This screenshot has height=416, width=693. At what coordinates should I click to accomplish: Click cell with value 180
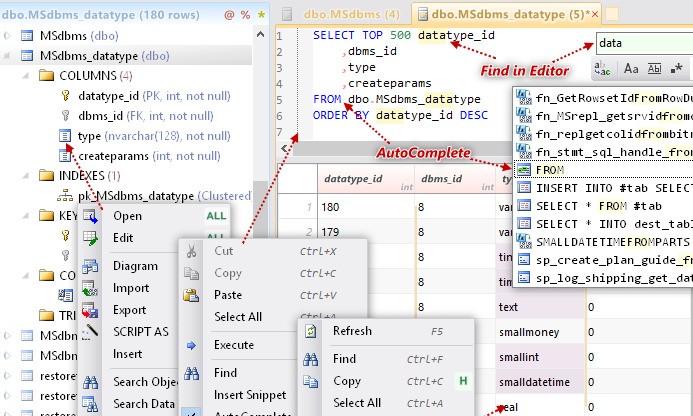(x=366, y=207)
